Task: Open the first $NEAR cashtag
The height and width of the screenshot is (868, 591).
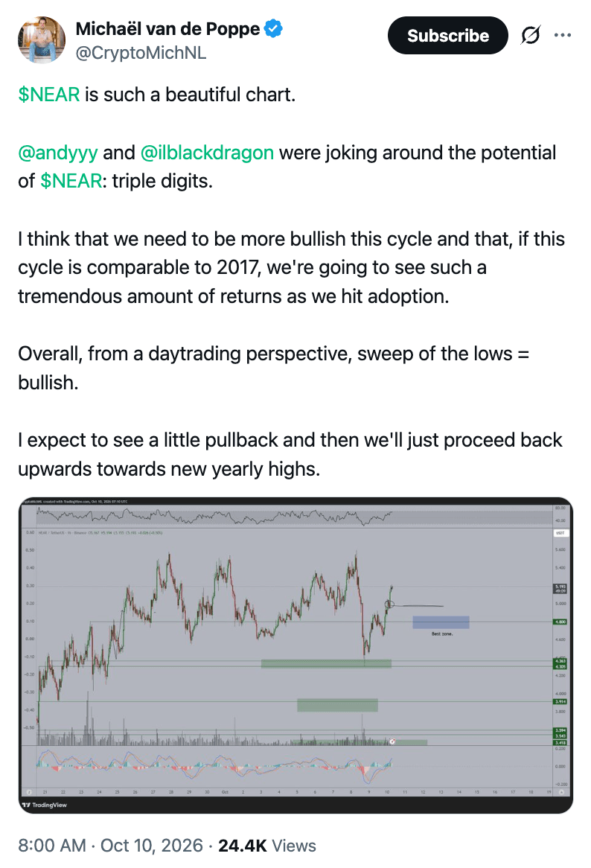Action: tap(48, 95)
